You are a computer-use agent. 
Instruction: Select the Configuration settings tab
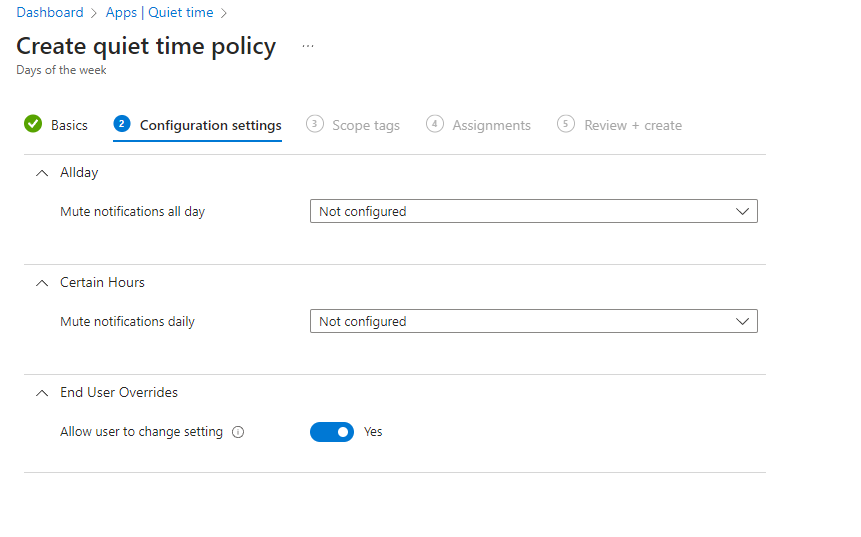(210, 126)
